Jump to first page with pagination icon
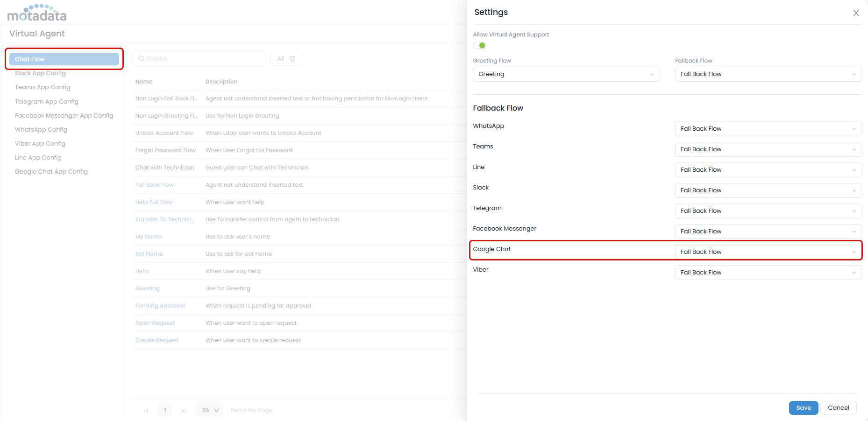This screenshot has width=868, height=421. (146, 410)
